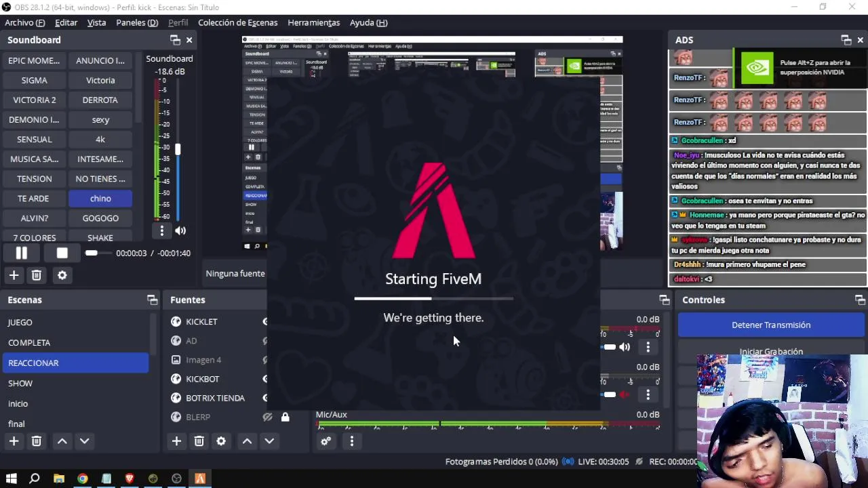The width and height of the screenshot is (868, 488).
Task: Open the Herramientas menu
Action: (313, 22)
